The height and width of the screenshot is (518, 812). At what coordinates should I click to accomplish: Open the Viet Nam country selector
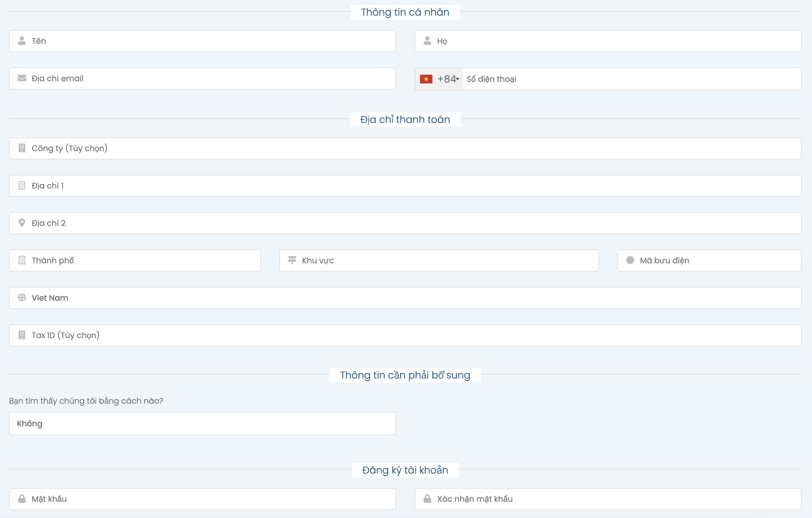[405, 298]
